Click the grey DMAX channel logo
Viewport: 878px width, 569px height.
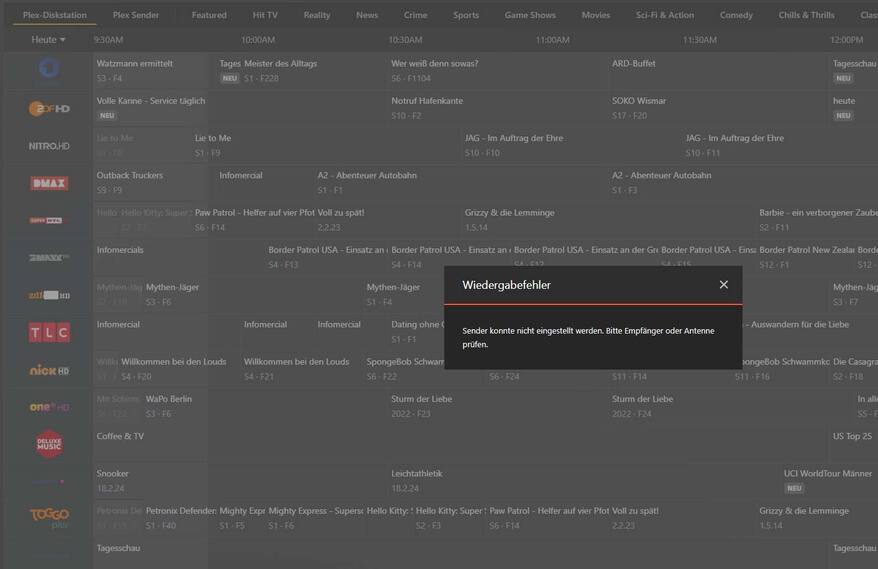click(49, 258)
